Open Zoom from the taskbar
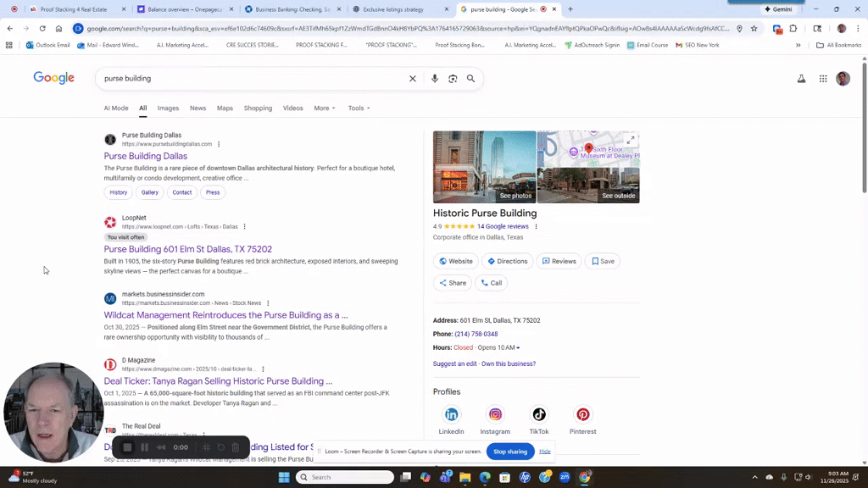This screenshot has width=868, height=488. [x=565, y=477]
